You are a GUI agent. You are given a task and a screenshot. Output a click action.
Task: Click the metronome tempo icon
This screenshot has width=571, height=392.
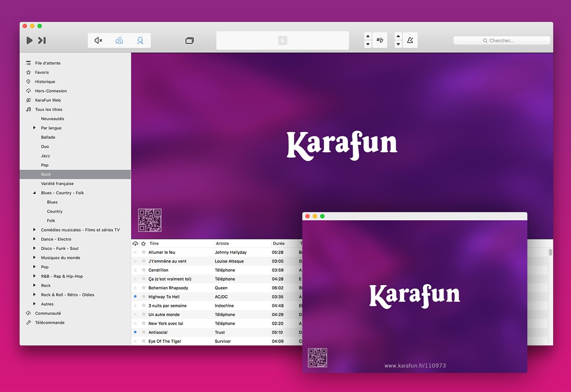click(x=410, y=40)
